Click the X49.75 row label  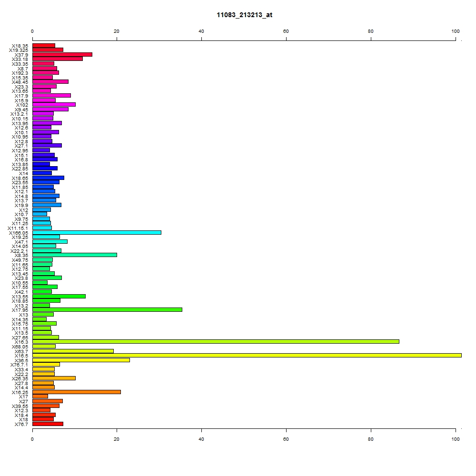[x=20, y=260]
